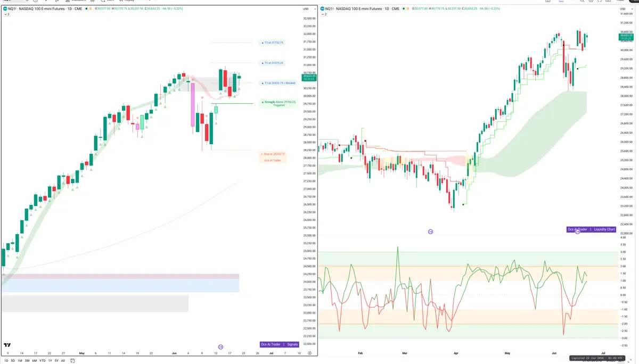Image resolution: width=639 pixels, height=364 pixels.
Task: Click the Ocs Ai Trader Liquidity Chart badge
Action: point(591,229)
